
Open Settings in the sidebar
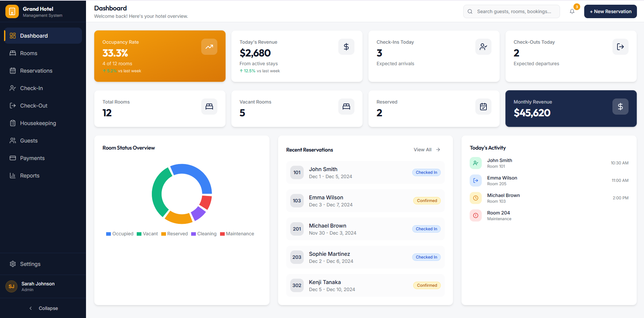[x=43, y=264]
